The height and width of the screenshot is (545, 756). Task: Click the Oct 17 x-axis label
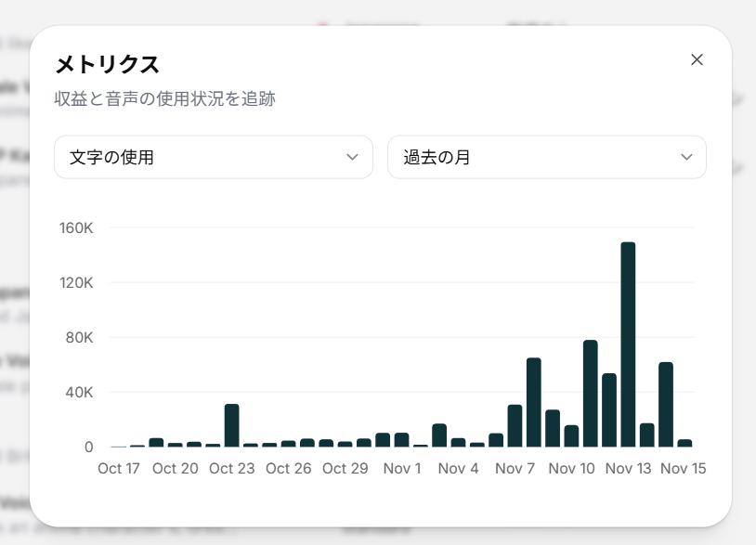119,468
